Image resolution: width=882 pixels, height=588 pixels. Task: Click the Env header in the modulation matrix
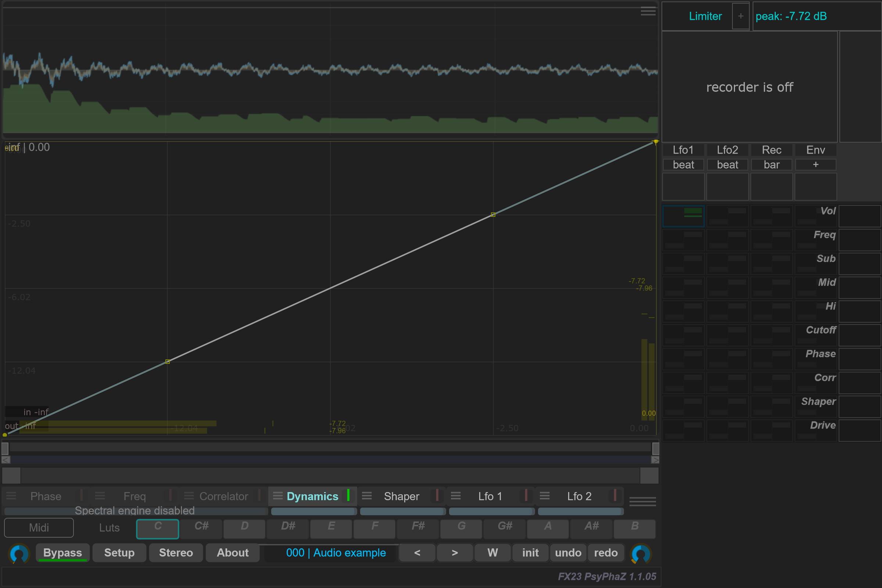tap(815, 150)
